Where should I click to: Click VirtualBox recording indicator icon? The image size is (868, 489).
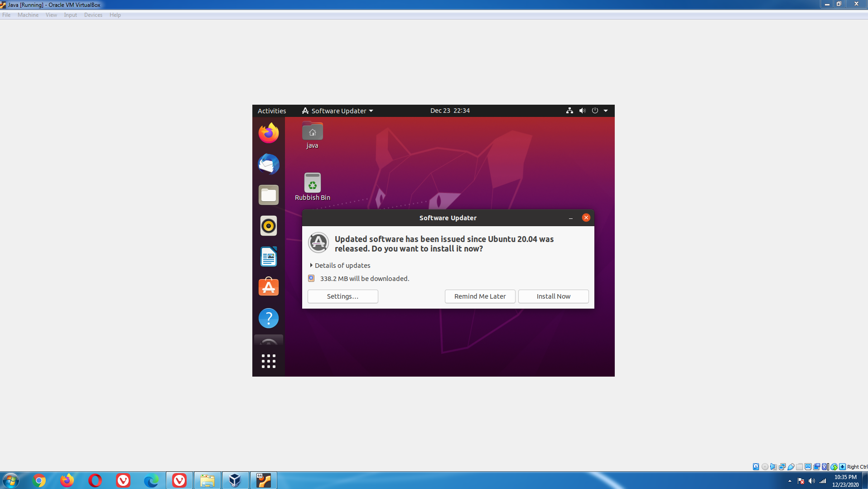click(x=817, y=466)
